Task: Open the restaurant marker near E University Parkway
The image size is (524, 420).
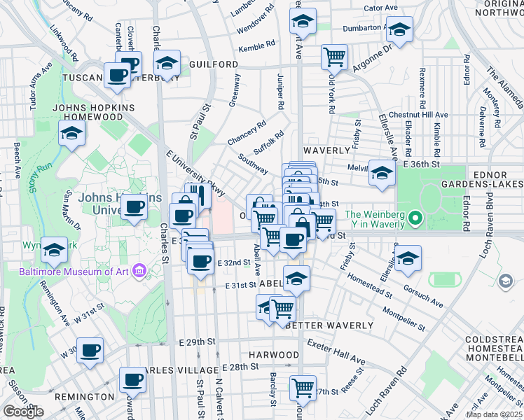Action: pyautogui.click(x=198, y=195)
